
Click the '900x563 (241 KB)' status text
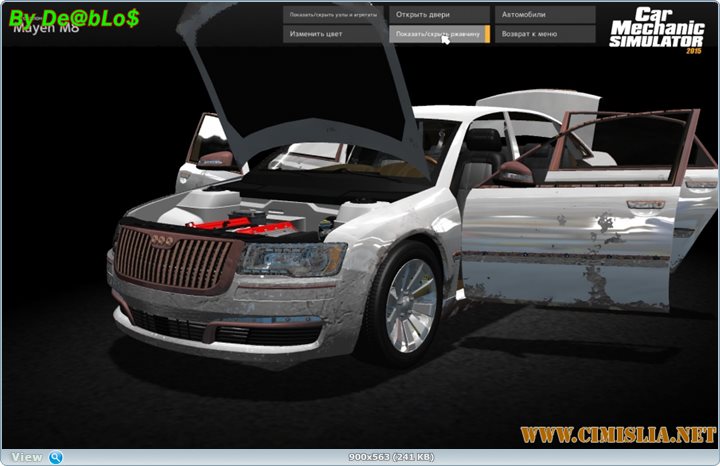[391, 457]
